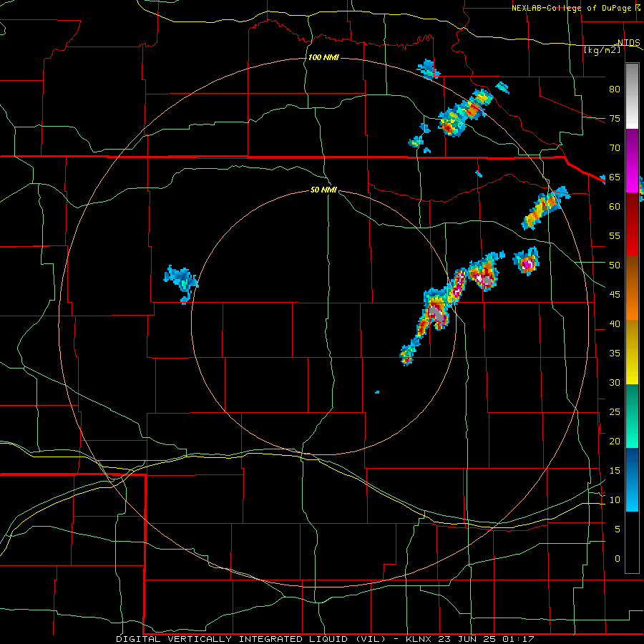This screenshot has height=644, width=644.
Task: Select the yellow segment of the VIL scale
Action: click(632, 352)
